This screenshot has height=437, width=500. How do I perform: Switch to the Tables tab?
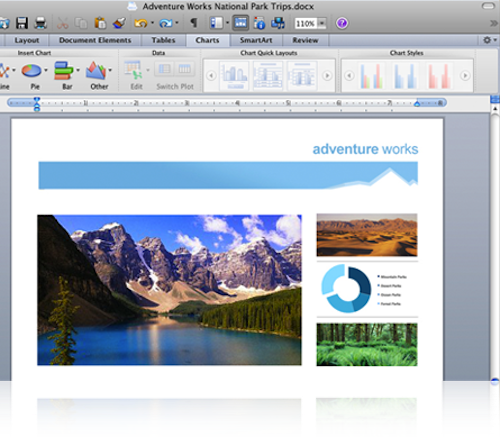[163, 40]
